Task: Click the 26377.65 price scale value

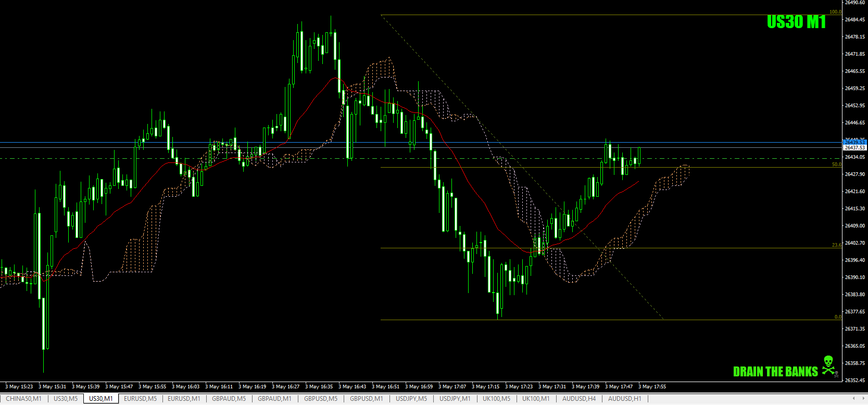Action: point(855,312)
